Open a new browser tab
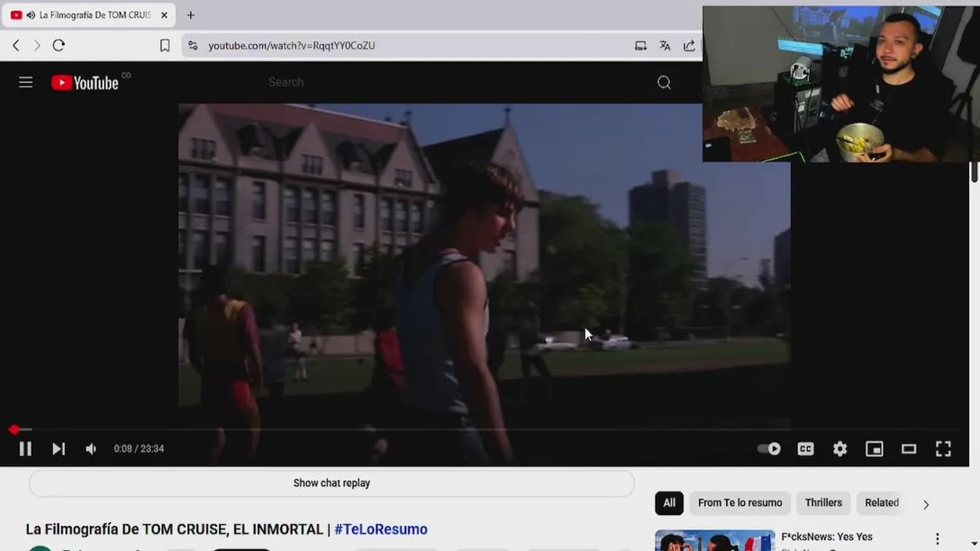The width and height of the screenshot is (980, 551). (x=191, y=15)
